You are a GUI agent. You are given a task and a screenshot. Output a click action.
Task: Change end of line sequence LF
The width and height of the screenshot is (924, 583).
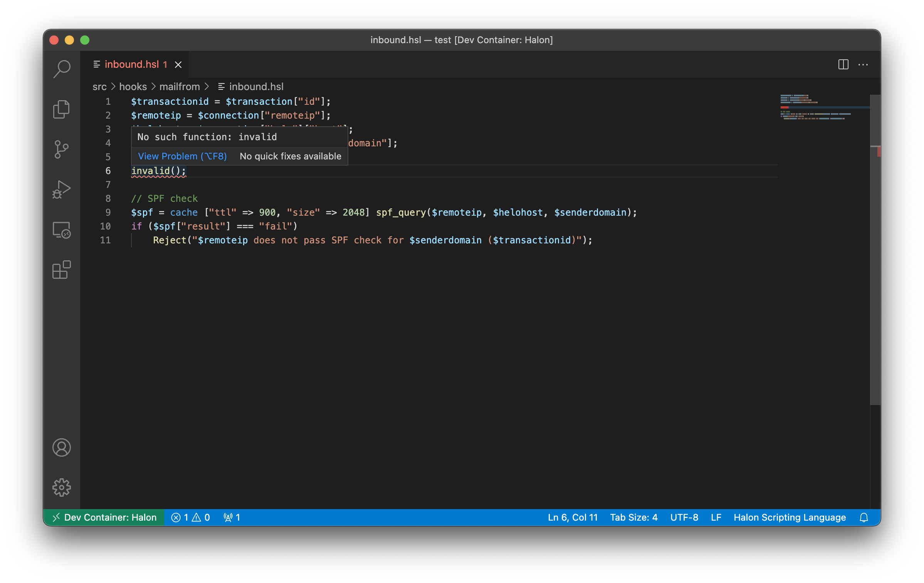[x=716, y=517]
